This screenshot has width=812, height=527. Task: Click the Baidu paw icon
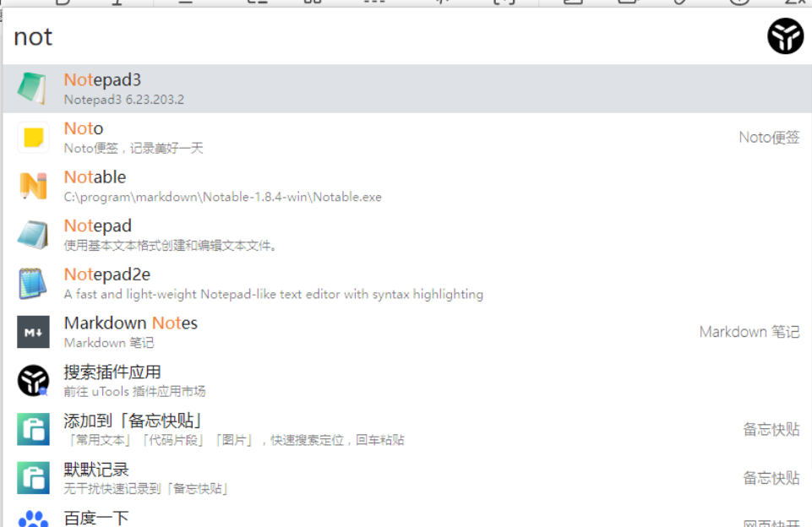[33, 519]
